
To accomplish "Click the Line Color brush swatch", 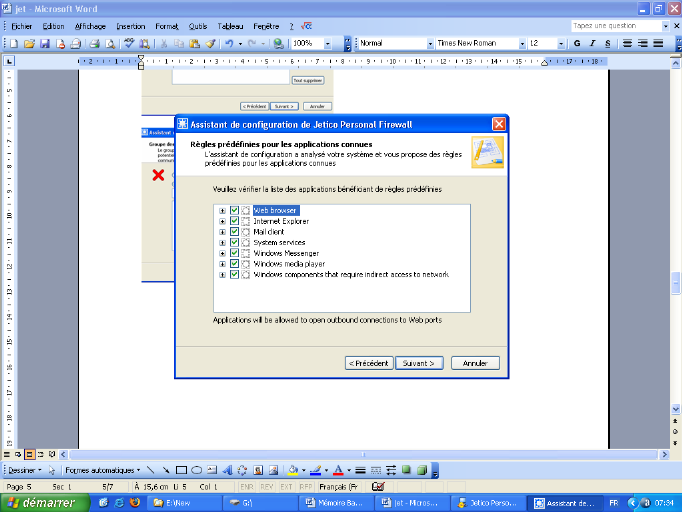I will click(x=316, y=470).
